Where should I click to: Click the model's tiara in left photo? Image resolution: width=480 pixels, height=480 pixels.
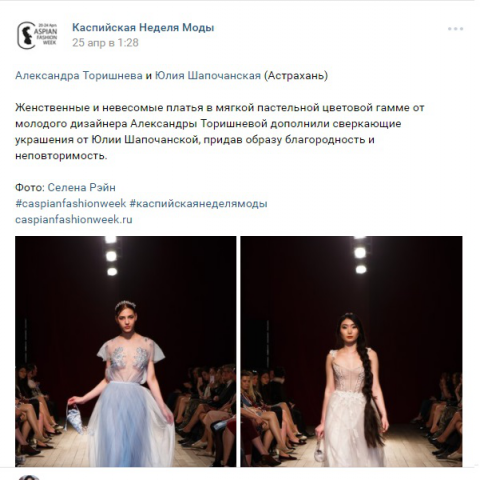pos(125,304)
